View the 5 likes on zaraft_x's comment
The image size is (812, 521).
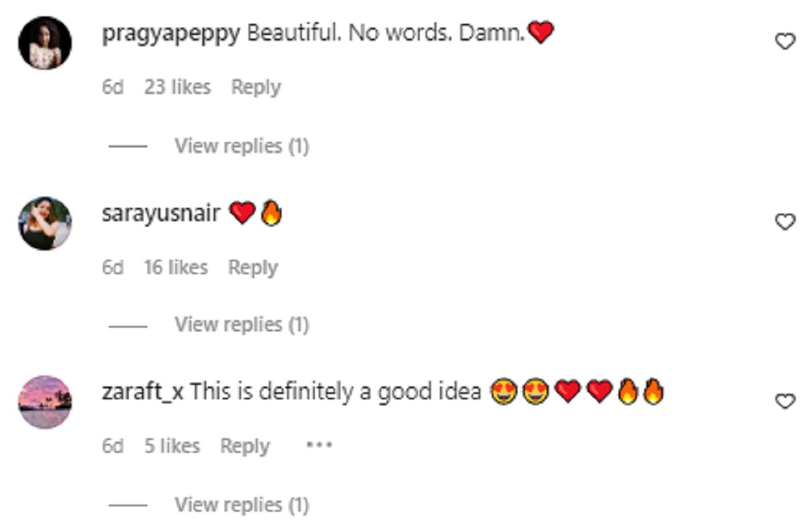(172, 447)
